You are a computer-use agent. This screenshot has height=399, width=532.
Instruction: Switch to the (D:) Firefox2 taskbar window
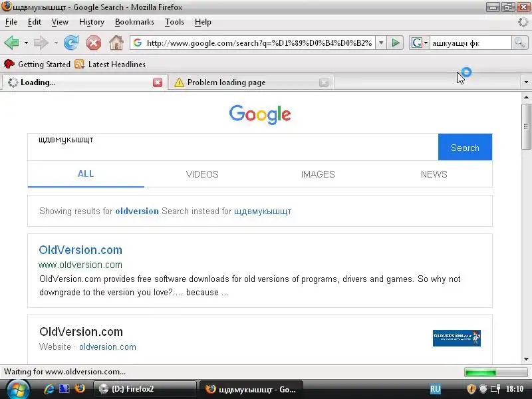click(145, 389)
